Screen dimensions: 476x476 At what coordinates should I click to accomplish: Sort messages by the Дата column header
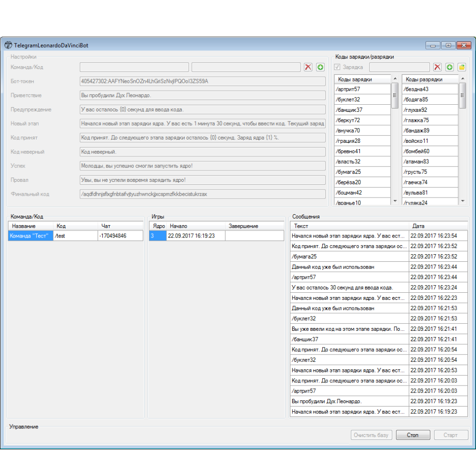[x=438, y=226]
